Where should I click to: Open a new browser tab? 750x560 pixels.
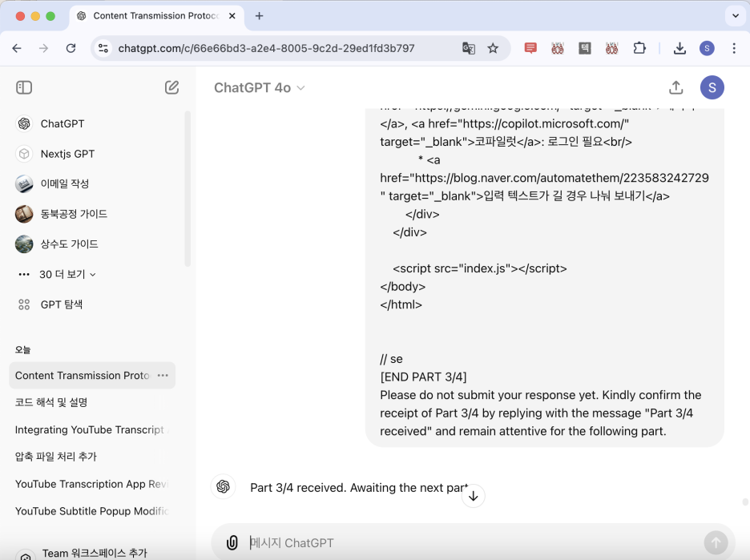point(260,16)
